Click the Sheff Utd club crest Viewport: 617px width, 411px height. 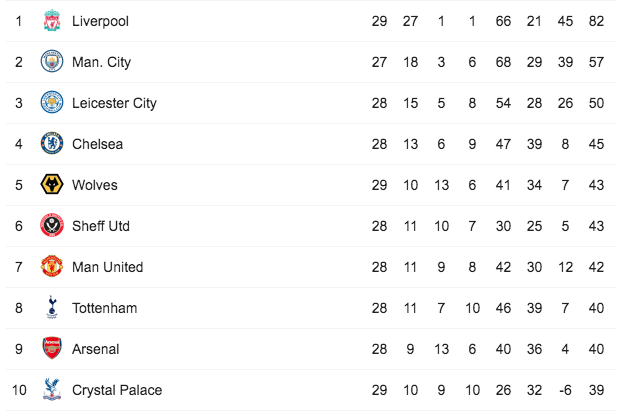[x=52, y=225]
